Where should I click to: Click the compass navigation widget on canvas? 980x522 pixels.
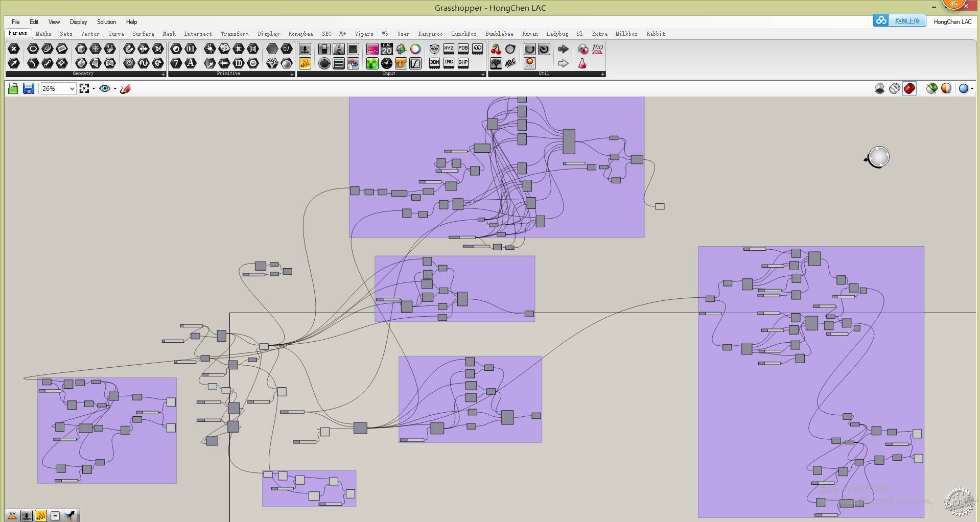878,157
